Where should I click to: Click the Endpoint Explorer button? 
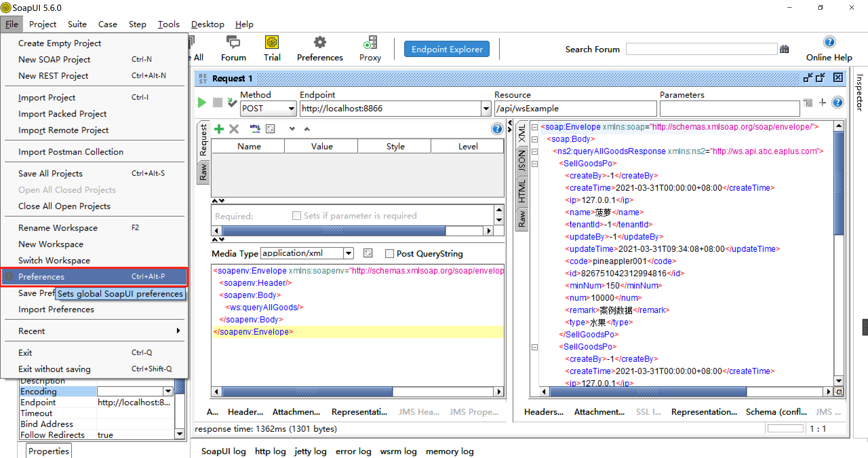[x=447, y=49]
